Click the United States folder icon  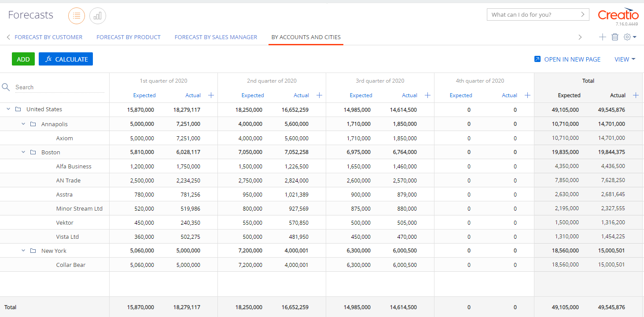pyautogui.click(x=18, y=109)
